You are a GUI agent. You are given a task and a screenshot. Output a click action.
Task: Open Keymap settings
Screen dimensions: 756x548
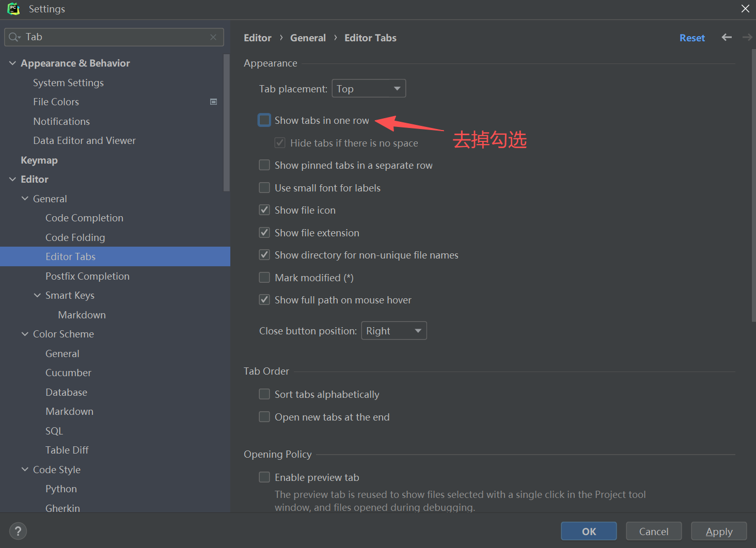(39, 160)
